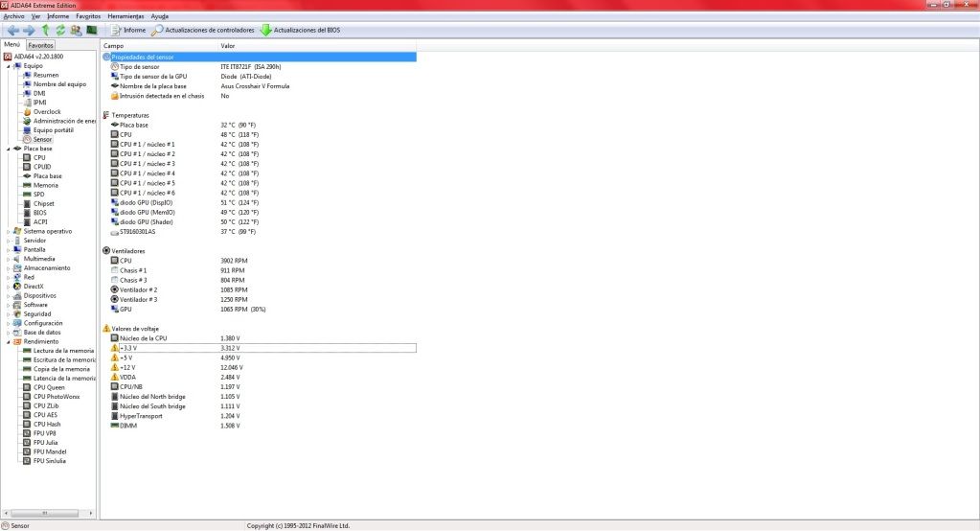Collapse the Equipo tree node
The image size is (980, 531).
point(8,66)
